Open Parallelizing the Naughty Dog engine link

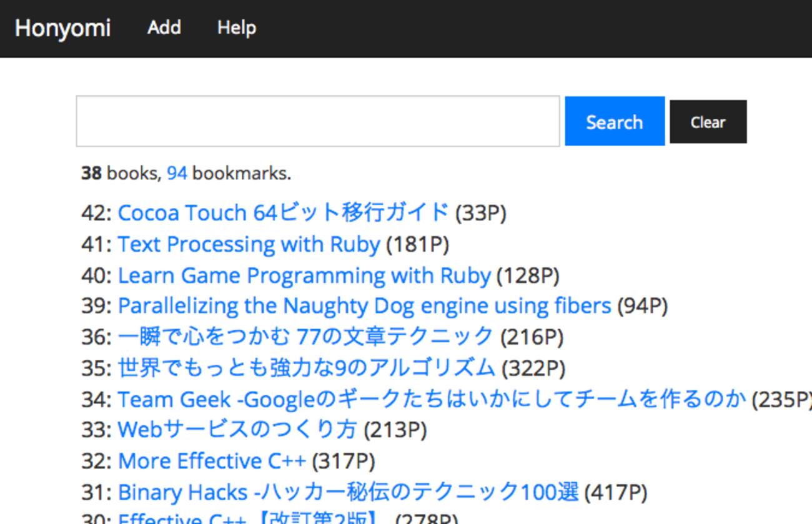pyautogui.click(x=364, y=306)
